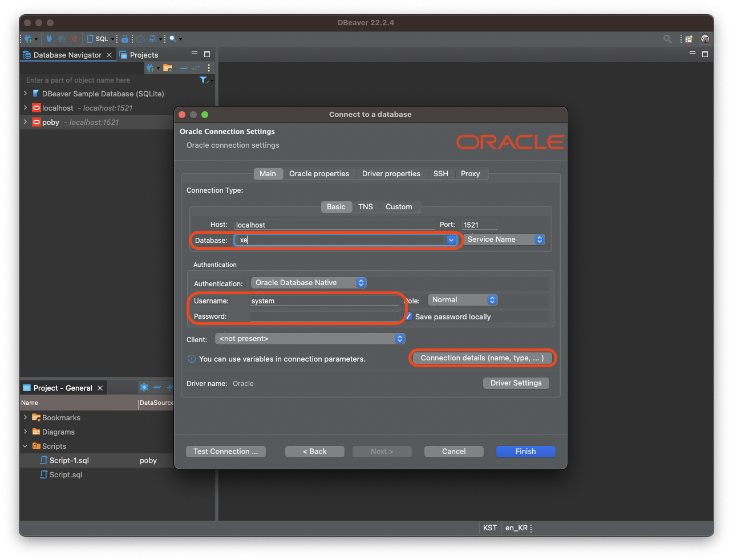This screenshot has height=560, width=733.
Task: Click the navigator panel's new connection plug icon
Action: (150, 68)
